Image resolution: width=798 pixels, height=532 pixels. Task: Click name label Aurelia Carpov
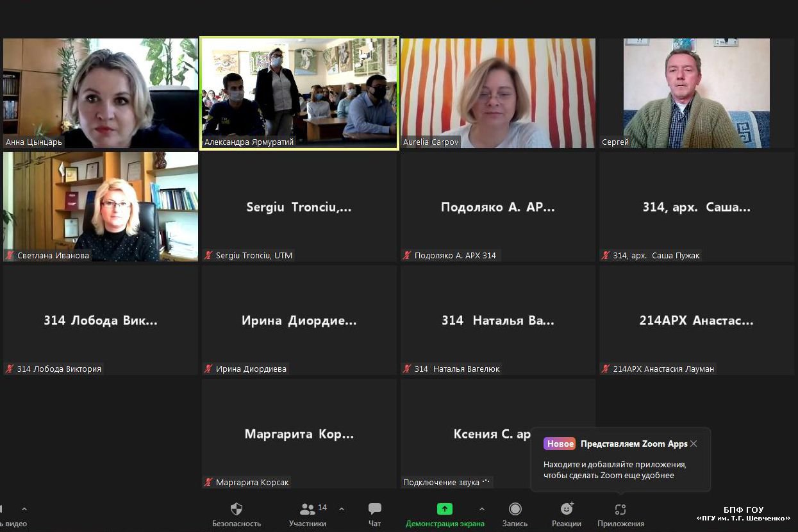pos(431,142)
